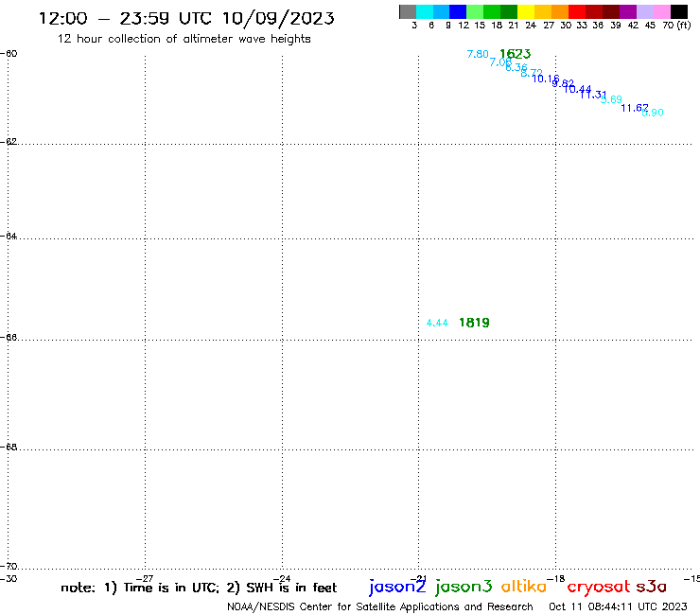Click the title '12:00 – 23:59 UTC 10/09/2023'
Viewport: 700px width, 615px height.
pos(186,18)
